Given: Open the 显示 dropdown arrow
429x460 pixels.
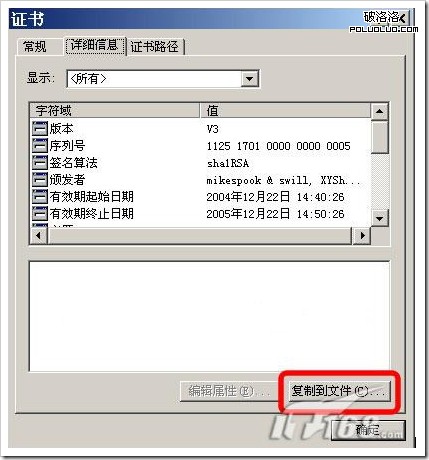Looking at the screenshot, I should (249, 79).
